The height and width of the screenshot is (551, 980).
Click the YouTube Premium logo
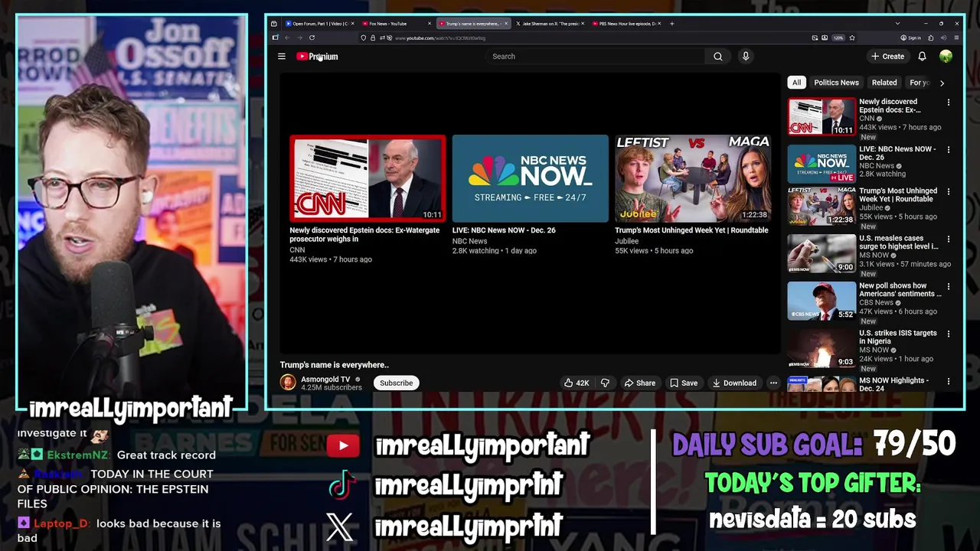pos(318,56)
